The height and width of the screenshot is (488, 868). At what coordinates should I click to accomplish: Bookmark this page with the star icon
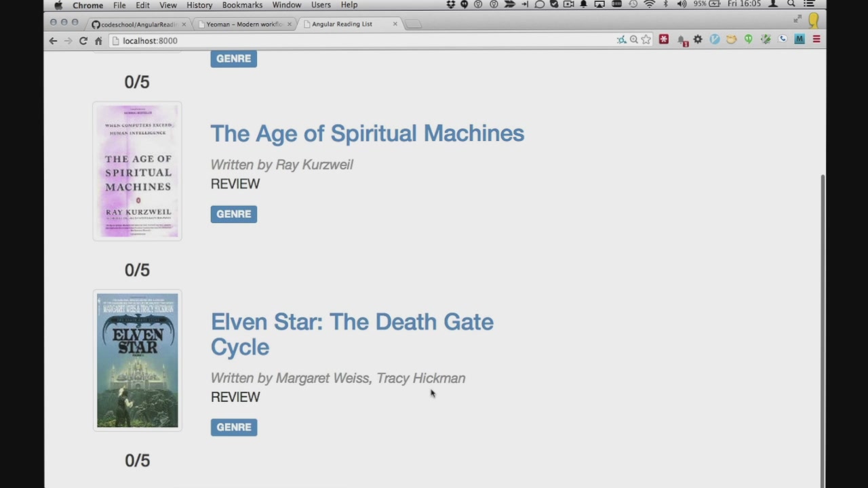coord(646,40)
